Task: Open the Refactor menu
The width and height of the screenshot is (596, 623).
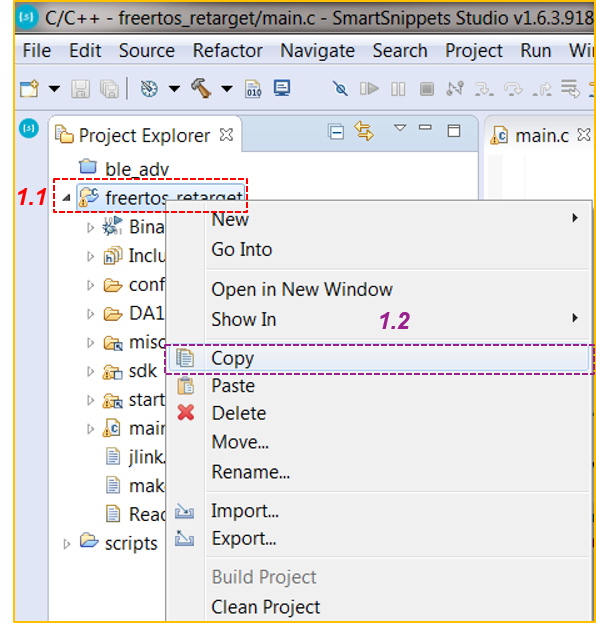Action: (227, 51)
